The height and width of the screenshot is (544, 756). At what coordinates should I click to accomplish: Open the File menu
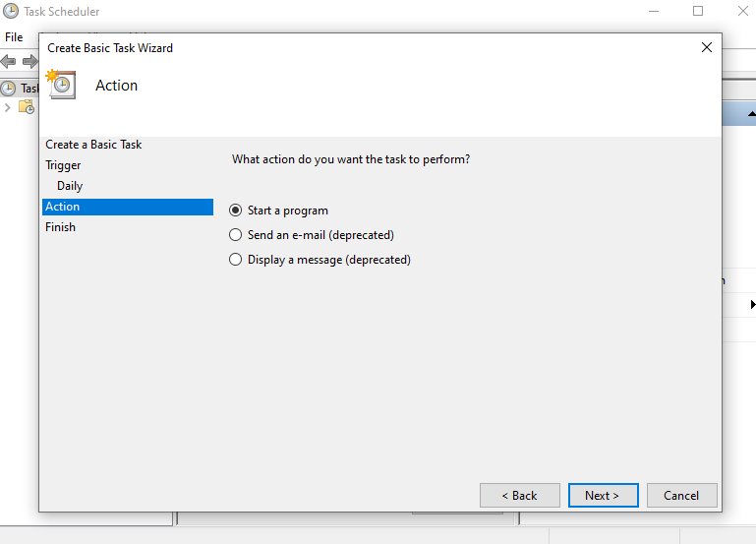coord(14,37)
